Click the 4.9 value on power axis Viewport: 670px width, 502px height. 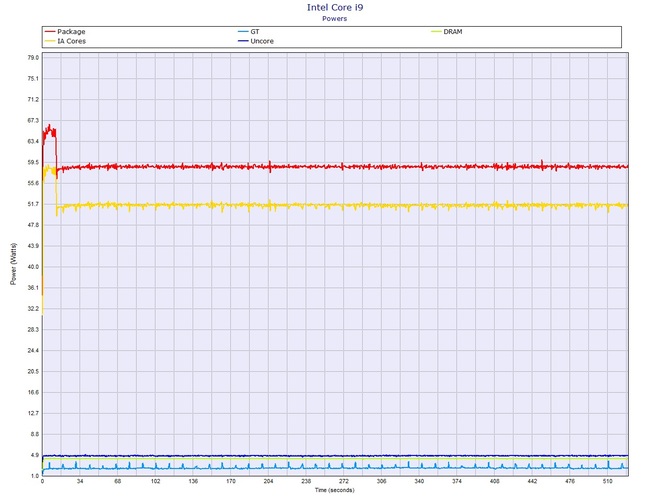pos(34,455)
